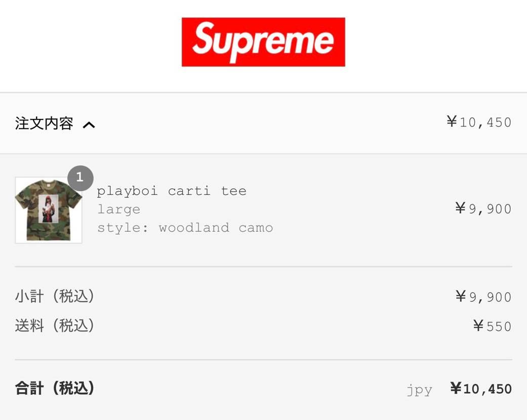Screen dimensions: 527x420
Task: Select the bold 合計(税込) total label
Action: [55, 388]
